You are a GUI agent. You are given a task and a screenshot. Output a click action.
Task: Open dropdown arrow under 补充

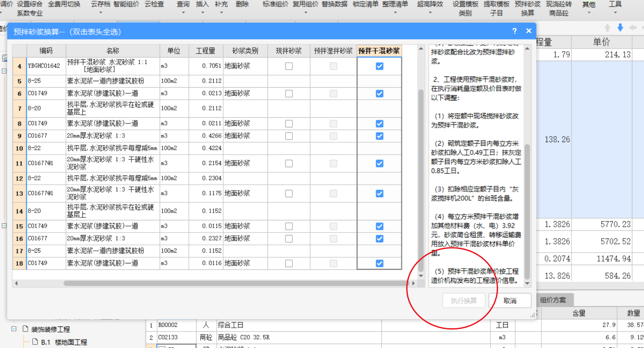point(221,13)
